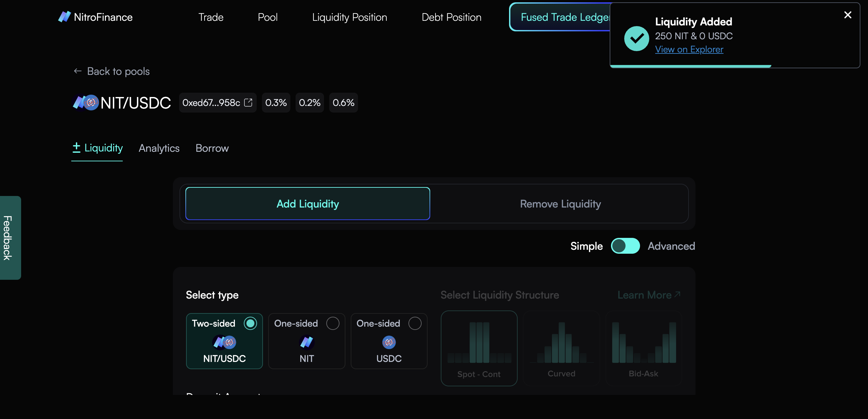This screenshot has width=868, height=419.
Task: Select Spot - Cont liquidity structure chart
Action: (479, 348)
